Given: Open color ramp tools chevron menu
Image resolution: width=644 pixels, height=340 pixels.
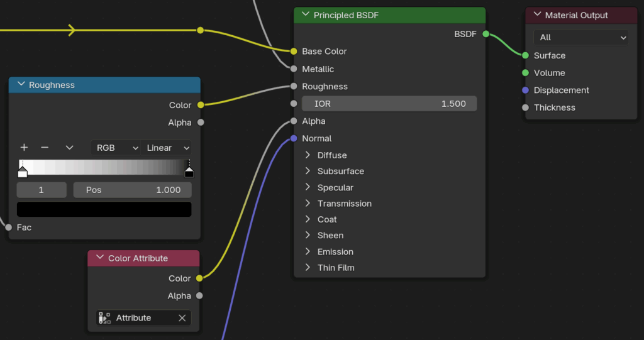Looking at the screenshot, I should coord(69,148).
